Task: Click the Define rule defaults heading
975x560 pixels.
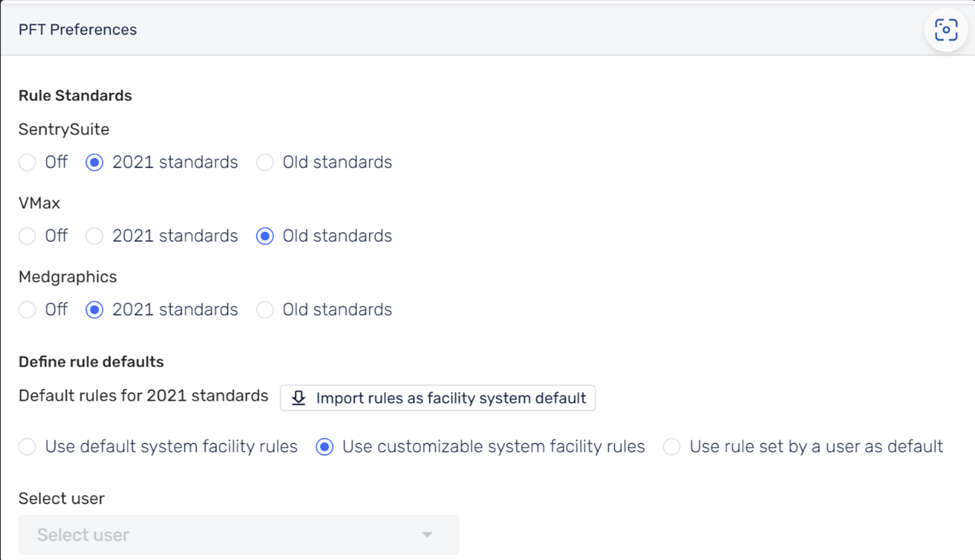Action: pyautogui.click(x=91, y=362)
